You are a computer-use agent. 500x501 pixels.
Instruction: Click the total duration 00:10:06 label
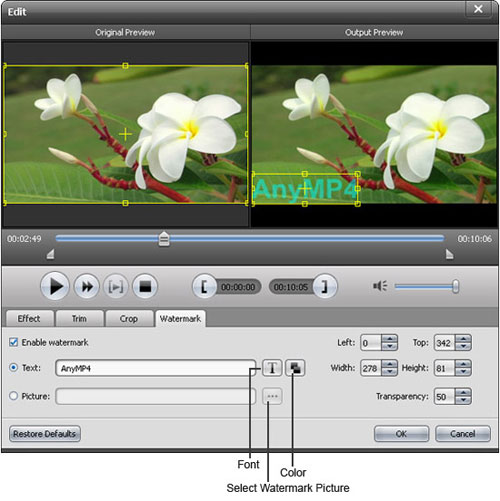(x=474, y=239)
